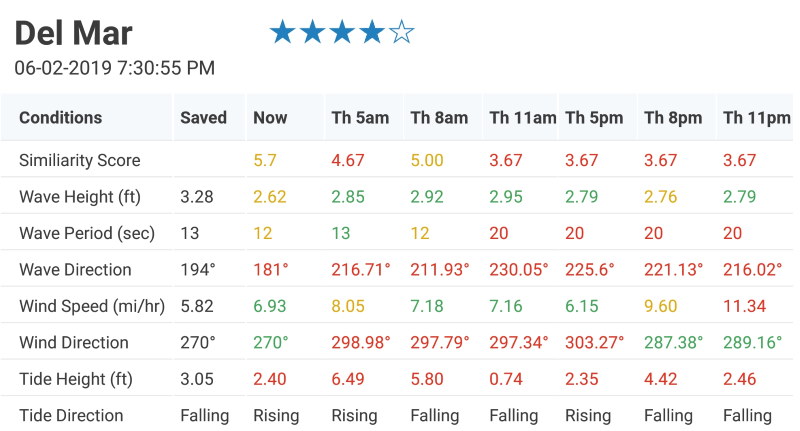Click the Wind Direction row label
The width and height of the screenshot is (800, 431).
point(73,342)
